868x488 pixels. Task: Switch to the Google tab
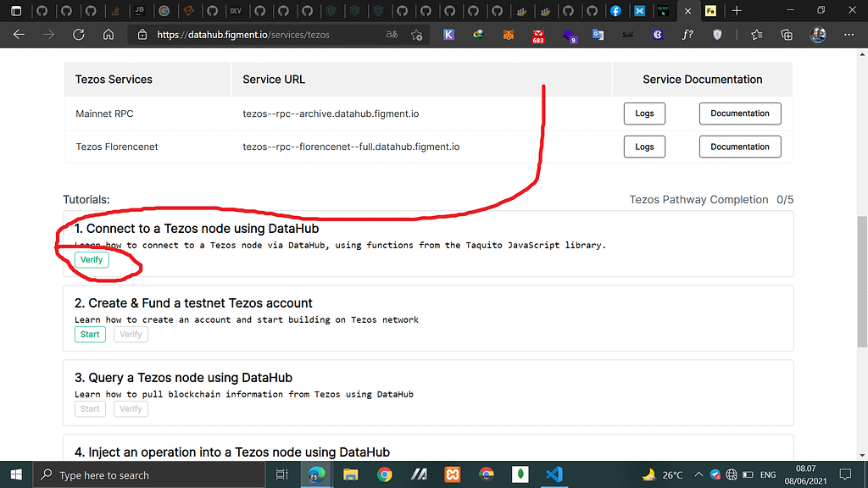(164, 10)
